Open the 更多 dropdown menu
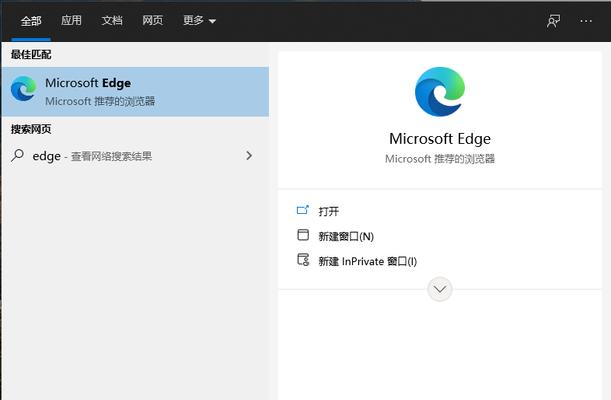 coord(199,20)
